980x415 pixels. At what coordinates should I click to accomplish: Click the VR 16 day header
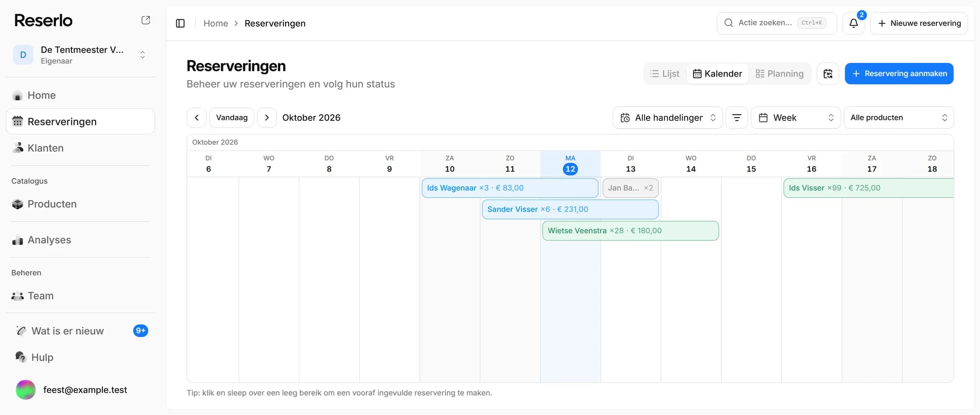812,164
